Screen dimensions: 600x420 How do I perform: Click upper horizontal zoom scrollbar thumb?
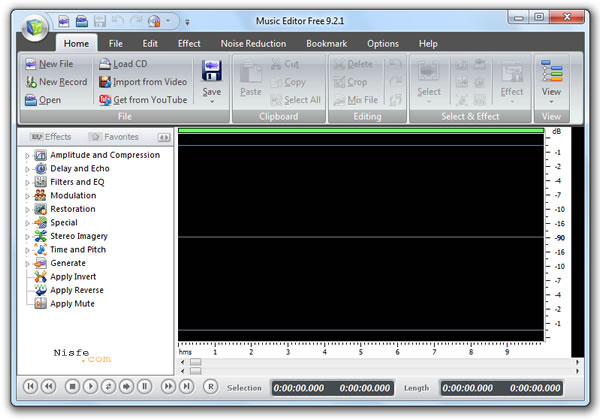point(196,362)
